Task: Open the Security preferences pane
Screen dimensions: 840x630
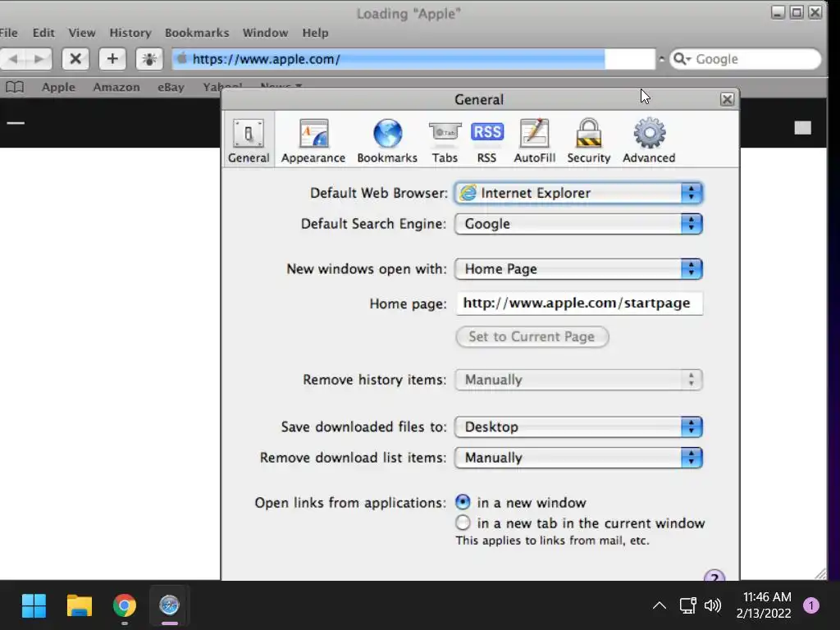Action: (x=589, y=140)
